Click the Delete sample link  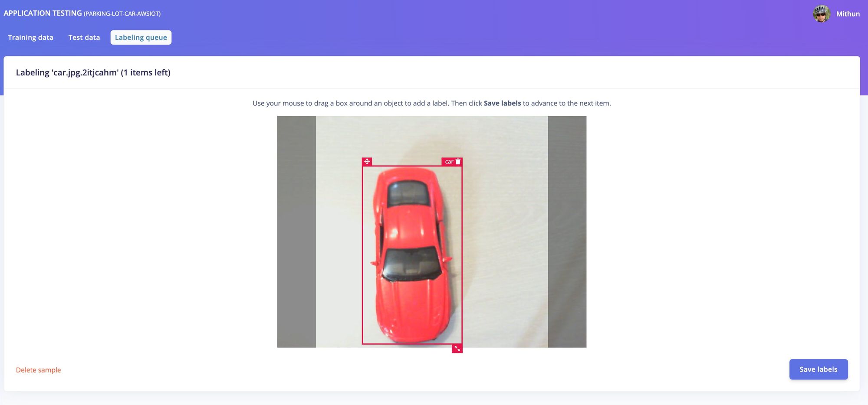[x=39, y=370]
